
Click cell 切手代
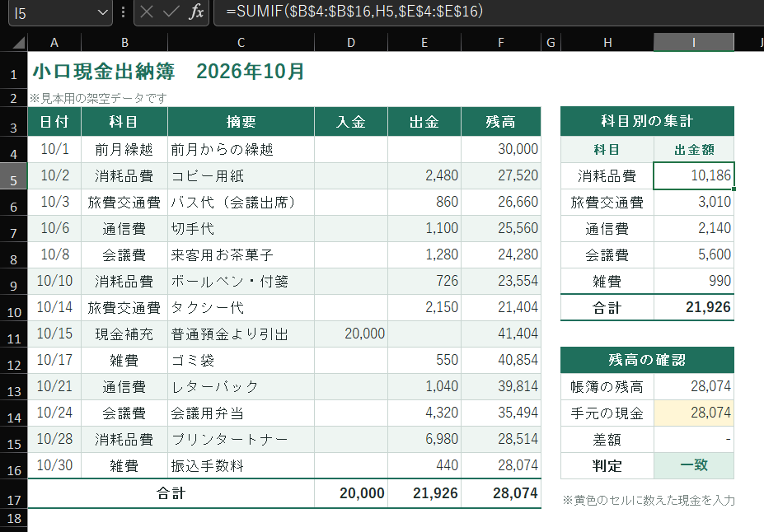pos(241,228)
